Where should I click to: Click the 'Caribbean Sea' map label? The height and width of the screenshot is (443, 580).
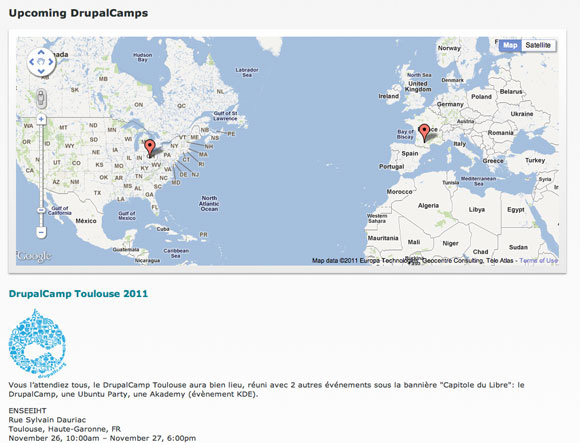176,253
